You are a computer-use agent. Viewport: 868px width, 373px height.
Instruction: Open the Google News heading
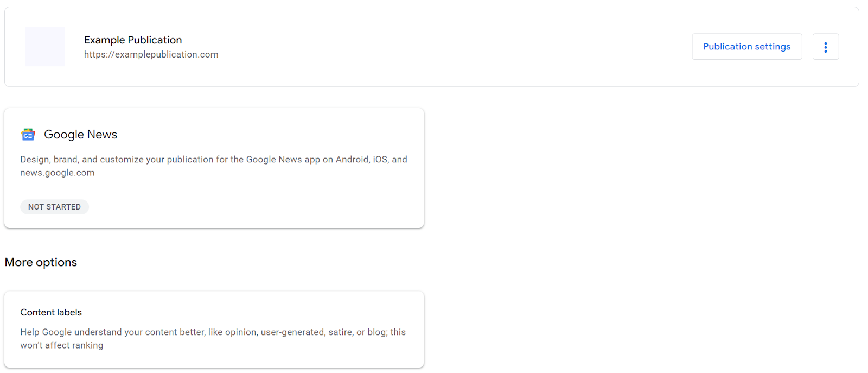tap(80, 135)
